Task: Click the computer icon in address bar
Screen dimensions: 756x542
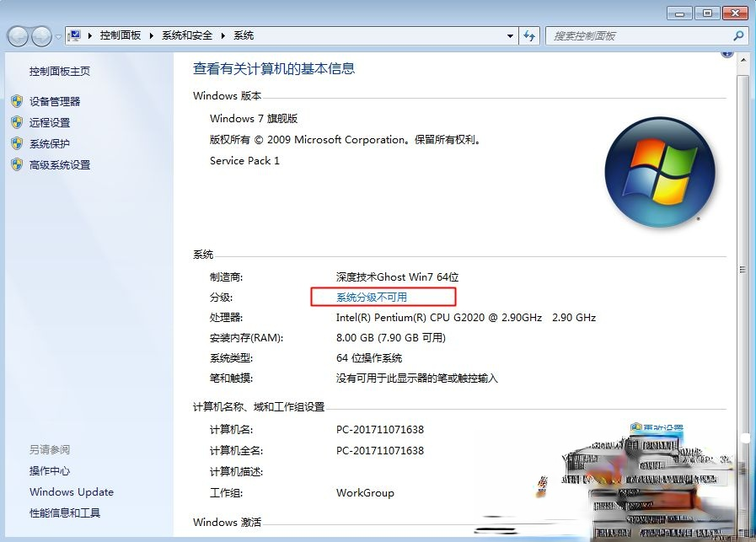Action: pyautogui.click(x=75, y=35)
